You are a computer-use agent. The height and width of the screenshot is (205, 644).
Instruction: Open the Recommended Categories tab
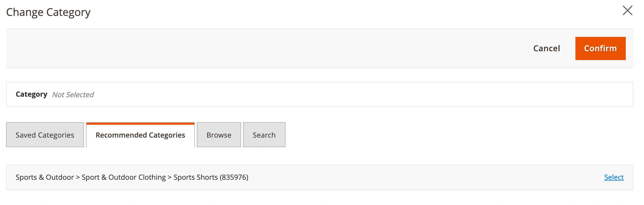(x=140, y=135)
